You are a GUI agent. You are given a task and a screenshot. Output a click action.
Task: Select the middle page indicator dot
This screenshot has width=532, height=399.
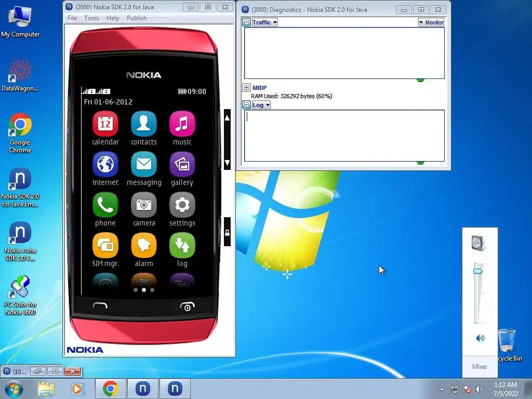(x=144, y=290)
